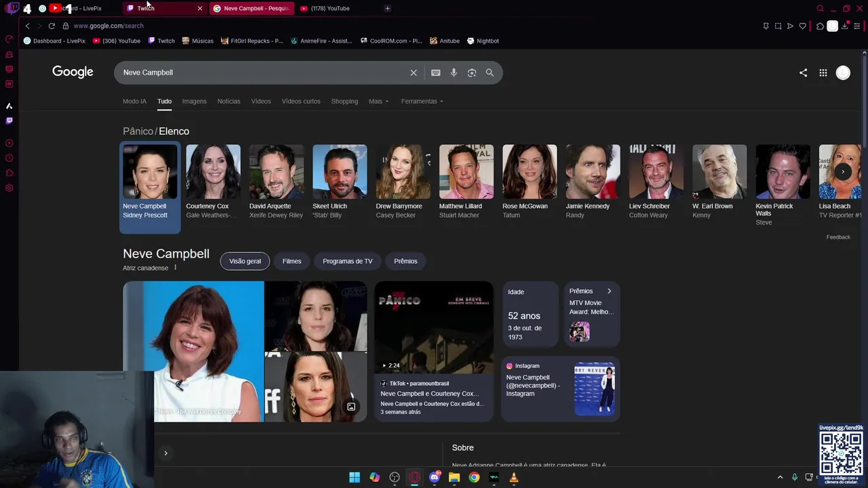Open VLC media player from taskbar

tap(514, 477)
